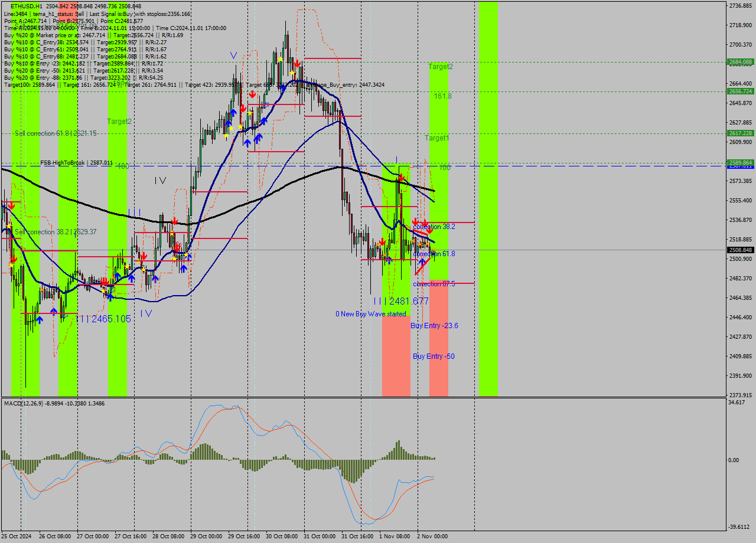Select the 'Sell correction 38.2 | 2529.37' label
This screenshot has height=543, width=756.
point(56,232)
